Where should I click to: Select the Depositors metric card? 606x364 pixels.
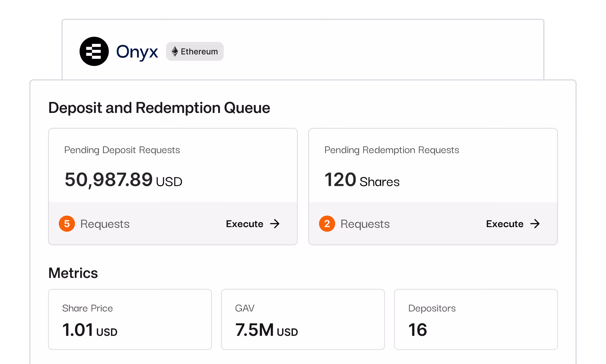coord(476,319)
